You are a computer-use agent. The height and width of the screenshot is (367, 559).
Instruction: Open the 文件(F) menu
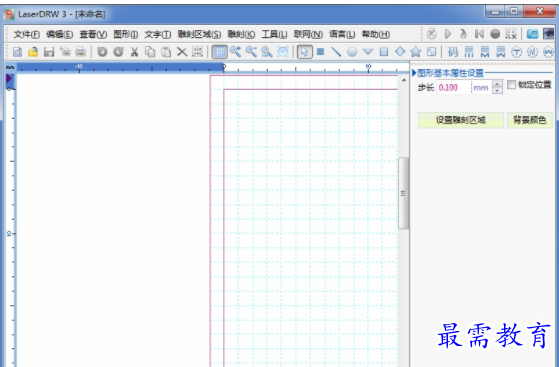click(27, 34)
